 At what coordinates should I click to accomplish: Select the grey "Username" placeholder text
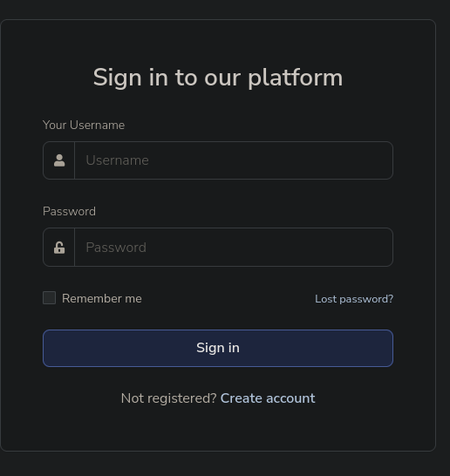pos(117,160)
